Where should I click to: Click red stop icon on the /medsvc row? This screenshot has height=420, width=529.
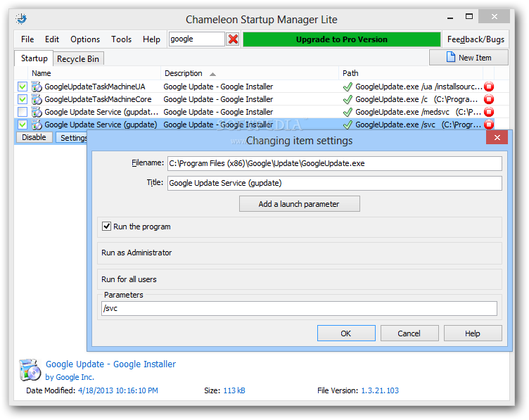point(489,112)
